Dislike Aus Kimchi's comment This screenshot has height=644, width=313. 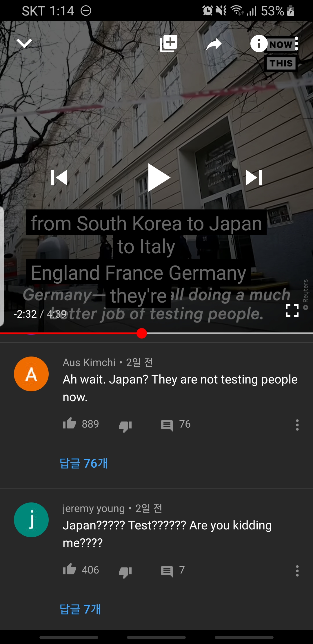[x=125, y=426]
